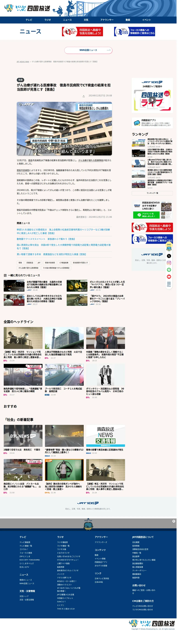
Task: Play the 四国放送ライブ YouTube stream
Action: tap(152, 100)
